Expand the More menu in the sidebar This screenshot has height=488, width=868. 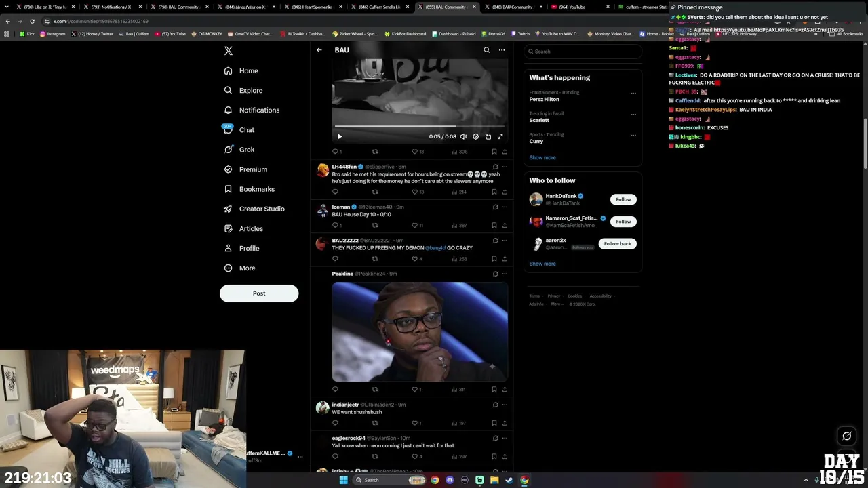239,268
